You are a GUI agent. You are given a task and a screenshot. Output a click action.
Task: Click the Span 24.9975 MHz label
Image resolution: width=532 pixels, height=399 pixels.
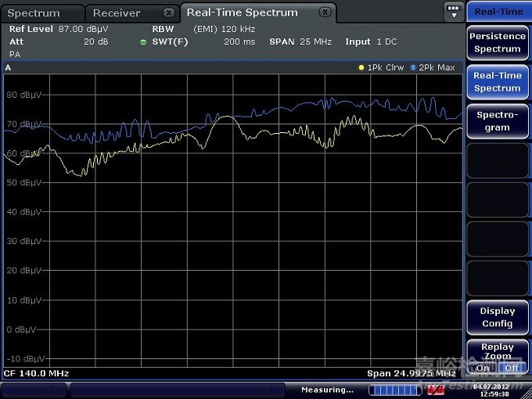click(411, 373)
